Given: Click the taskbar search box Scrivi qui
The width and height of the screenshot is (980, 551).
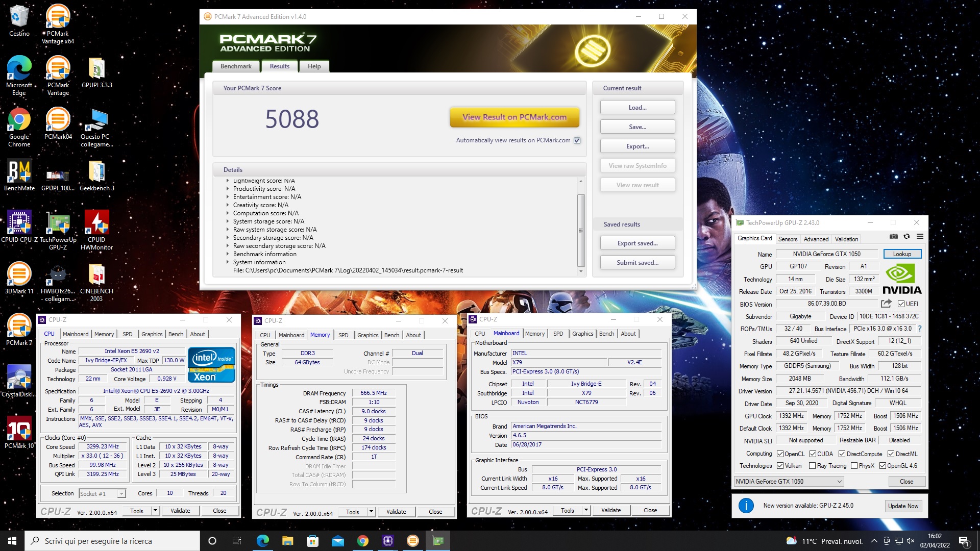Looking at the screenshot, I should [x=112, y=541].
